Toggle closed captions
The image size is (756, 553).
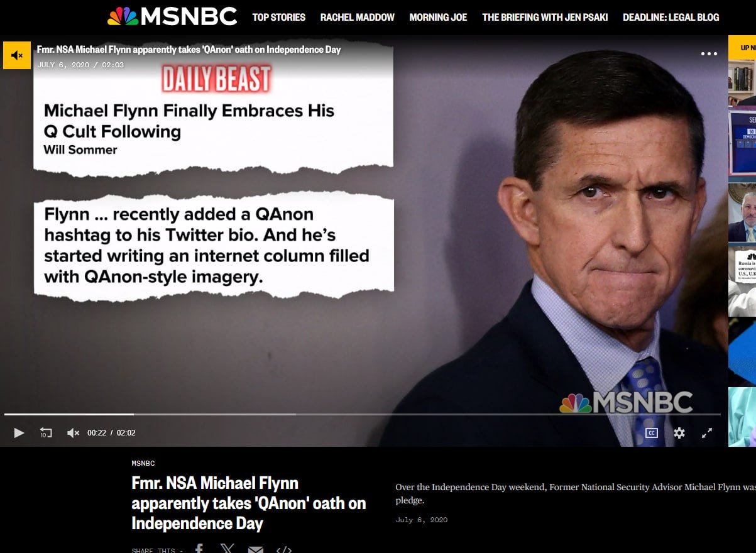(652, 433)
